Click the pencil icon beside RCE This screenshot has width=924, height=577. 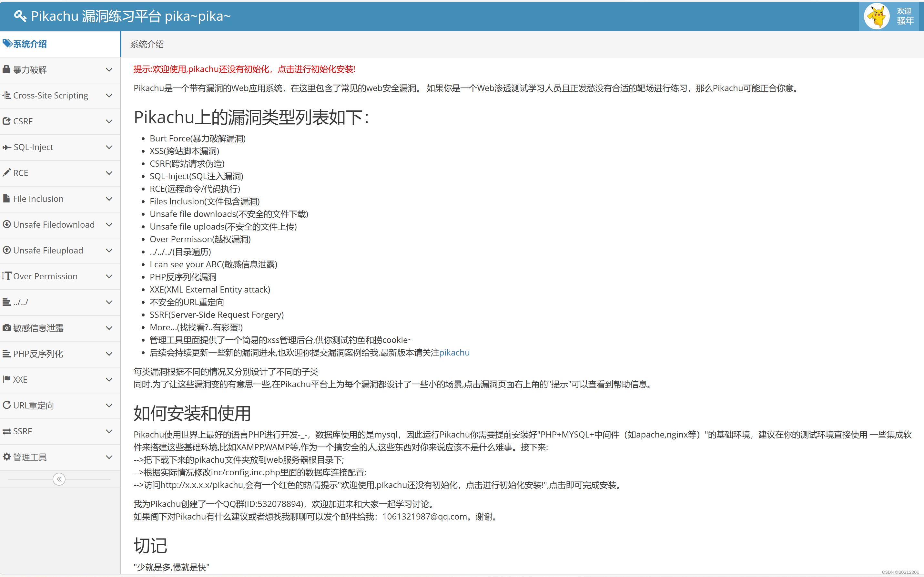[6, 173]
